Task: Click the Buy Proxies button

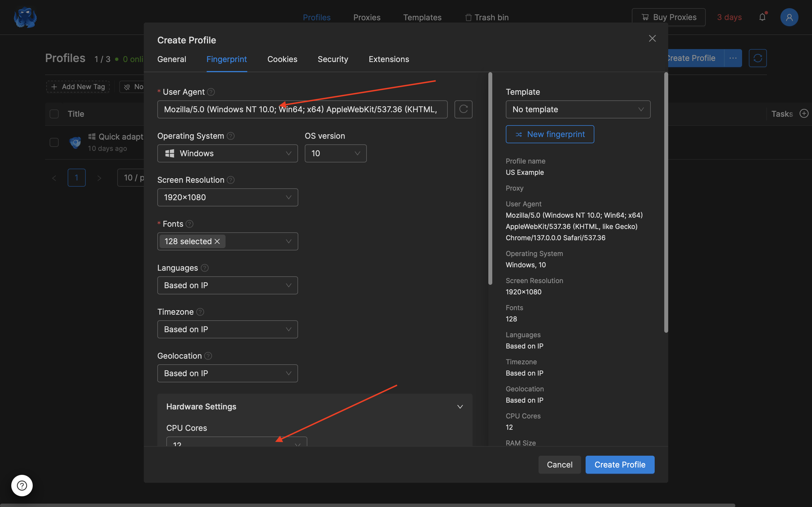Action: [x=668, y=17]
